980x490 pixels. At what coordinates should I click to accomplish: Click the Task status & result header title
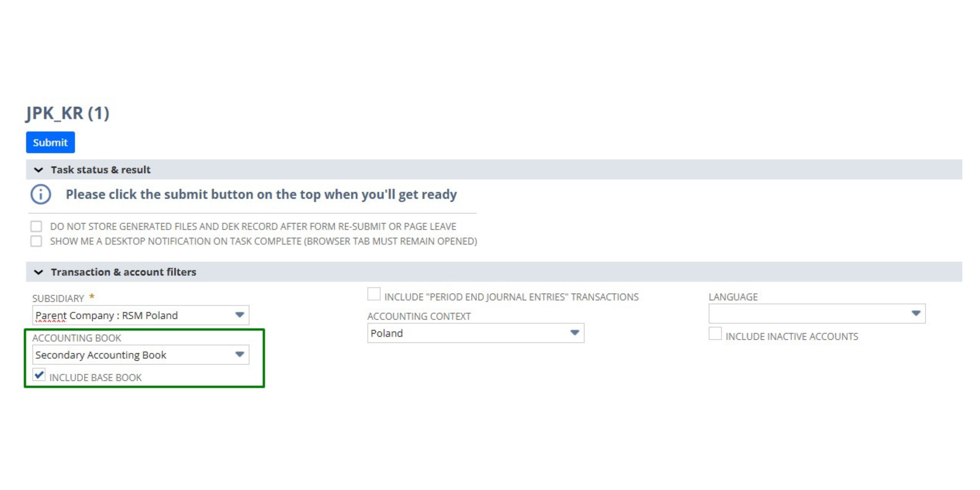point(101,170)
